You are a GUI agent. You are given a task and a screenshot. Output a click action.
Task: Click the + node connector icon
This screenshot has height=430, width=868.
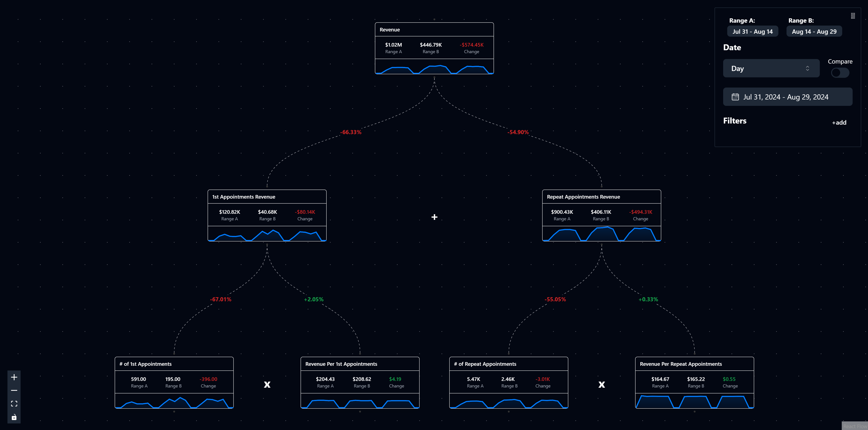(x=435, y=217)
